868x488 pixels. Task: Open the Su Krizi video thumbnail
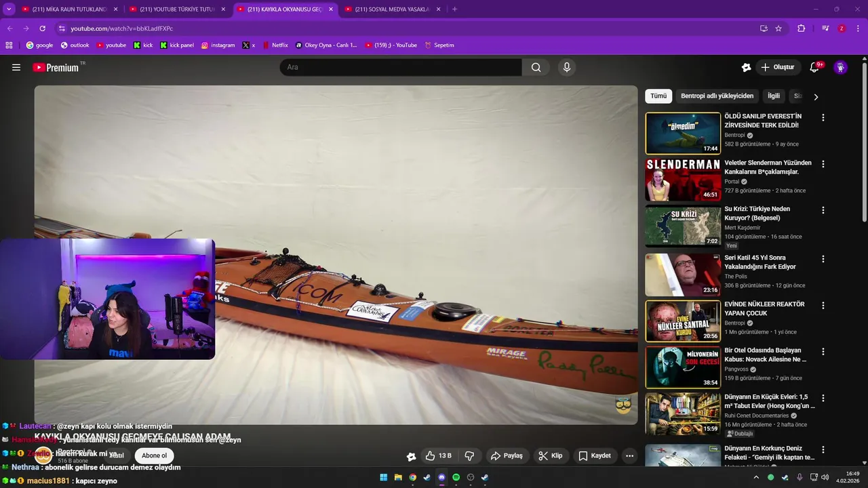(683, 226)
